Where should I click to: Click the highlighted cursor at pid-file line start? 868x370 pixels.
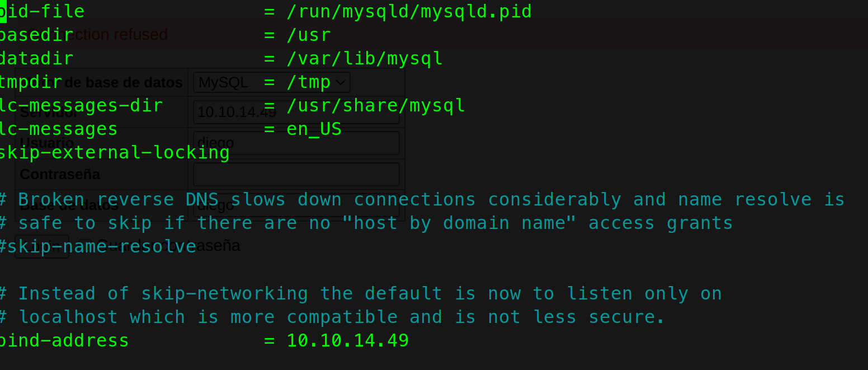2,12
